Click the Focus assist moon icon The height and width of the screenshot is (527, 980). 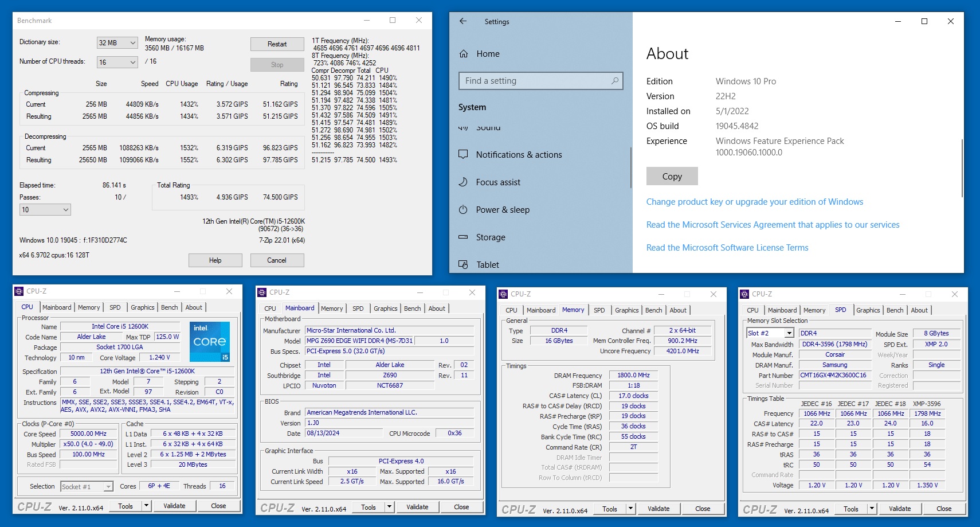(x=464, y=182)
